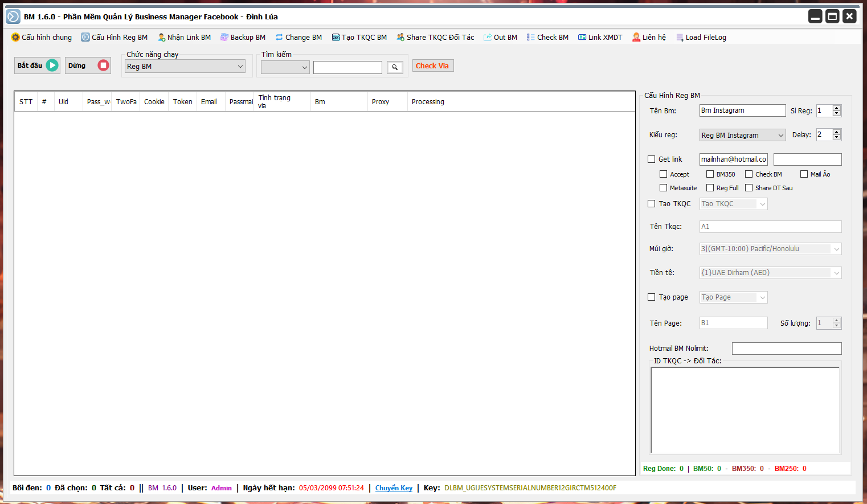Viewport: 867px width, 504px height.
Task: Increase the Số lượng page count
Action: (837, 321)
